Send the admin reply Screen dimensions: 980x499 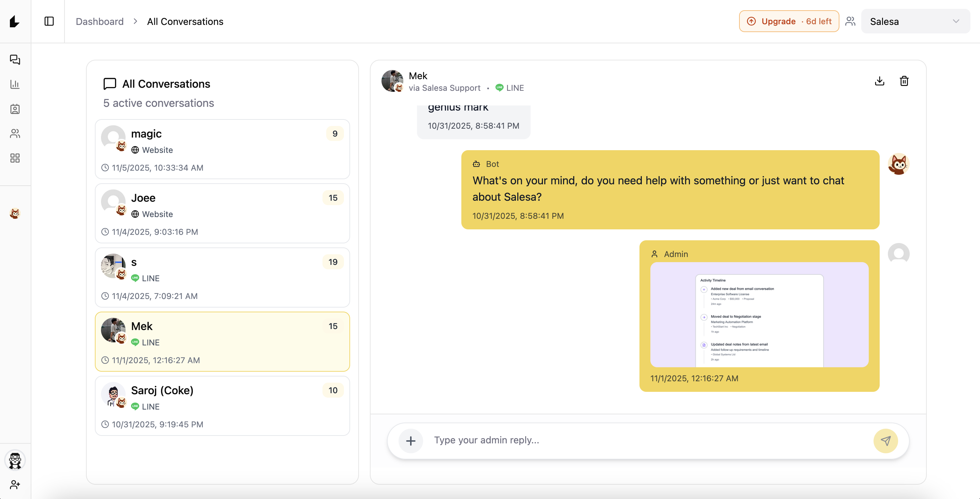pyautogui.click(x=886, y=441)
